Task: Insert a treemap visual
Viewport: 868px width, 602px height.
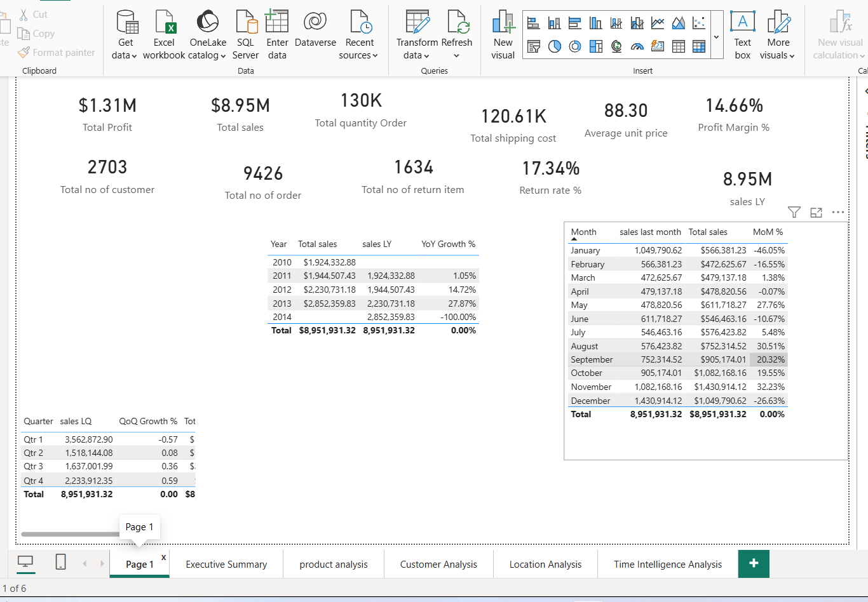Action: point(595,46)
